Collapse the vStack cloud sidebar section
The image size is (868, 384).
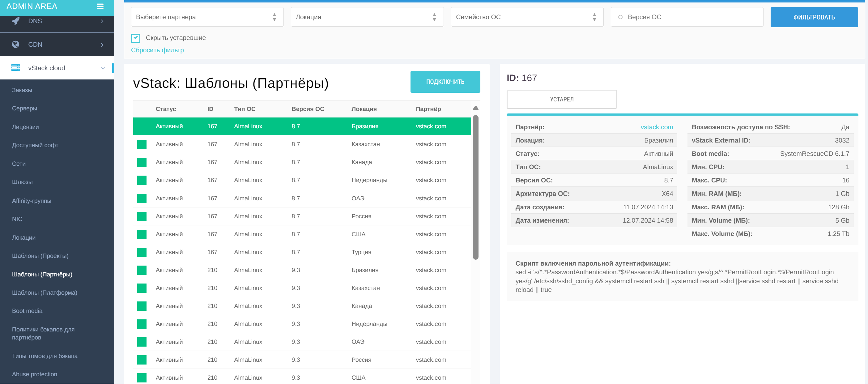click(x=103, y=68)
